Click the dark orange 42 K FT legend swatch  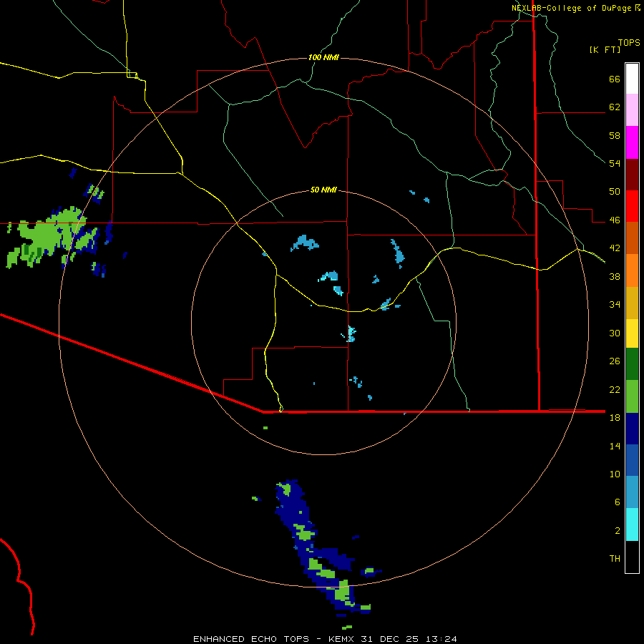pos(632,238)
